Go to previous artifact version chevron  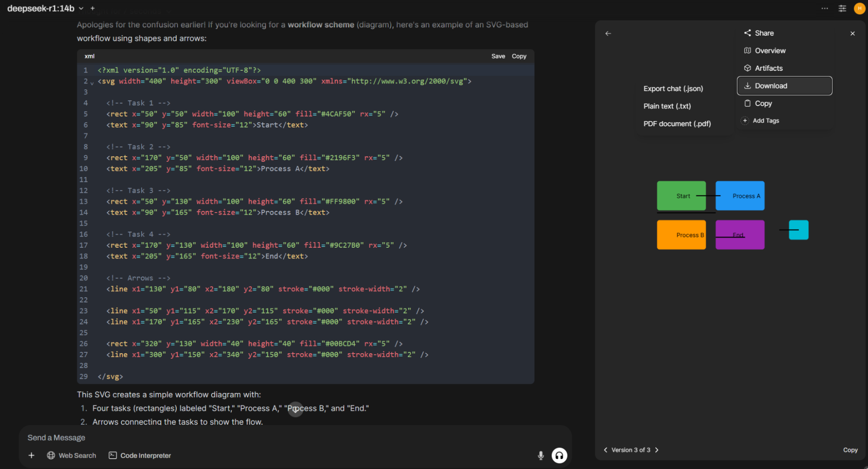click(605, 450)
